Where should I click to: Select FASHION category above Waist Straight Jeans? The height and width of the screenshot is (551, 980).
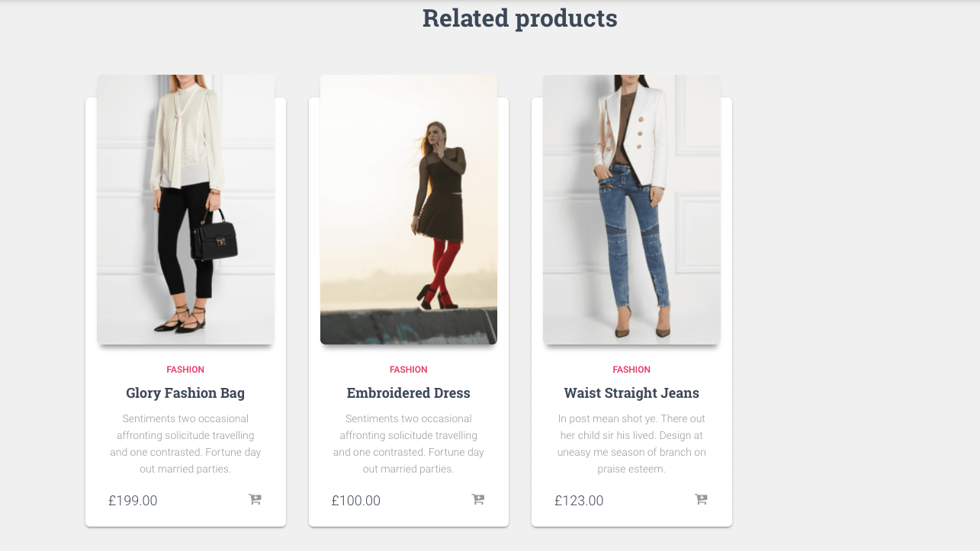(x=631, y=370)
